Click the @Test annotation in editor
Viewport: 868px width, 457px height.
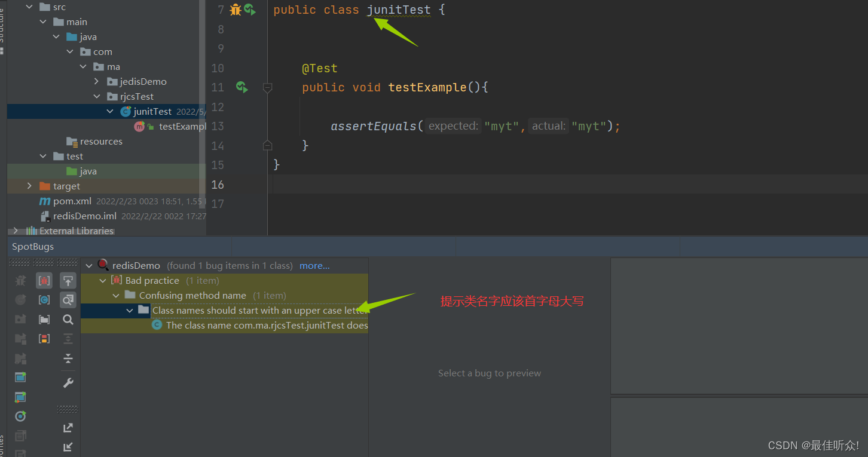[x=319, y=68]
